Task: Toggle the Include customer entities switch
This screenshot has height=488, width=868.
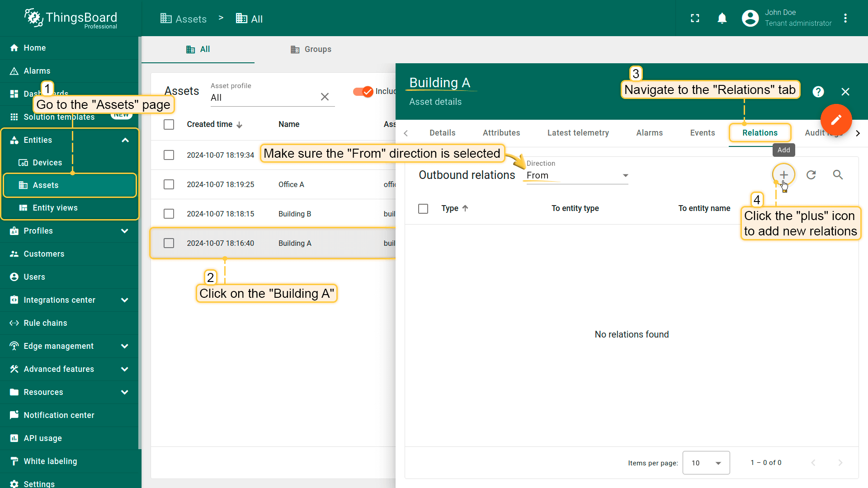Action: click(363, 91)
